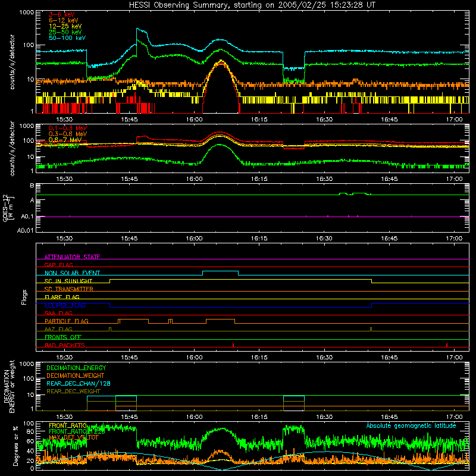The height and width of the screenshot is (476, 476).
Task: Click the BAD_PACKETS red tick after 16:00
Action: (233, 345)
